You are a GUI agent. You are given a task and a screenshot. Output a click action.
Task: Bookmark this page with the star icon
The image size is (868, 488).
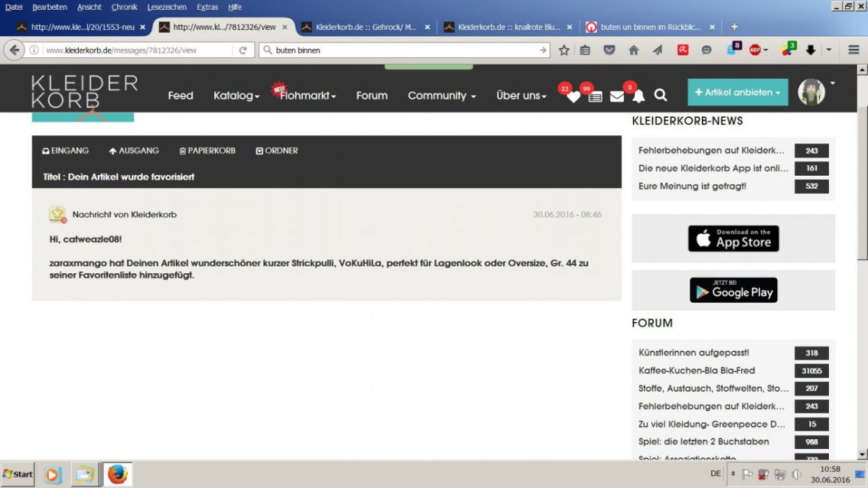564,50
